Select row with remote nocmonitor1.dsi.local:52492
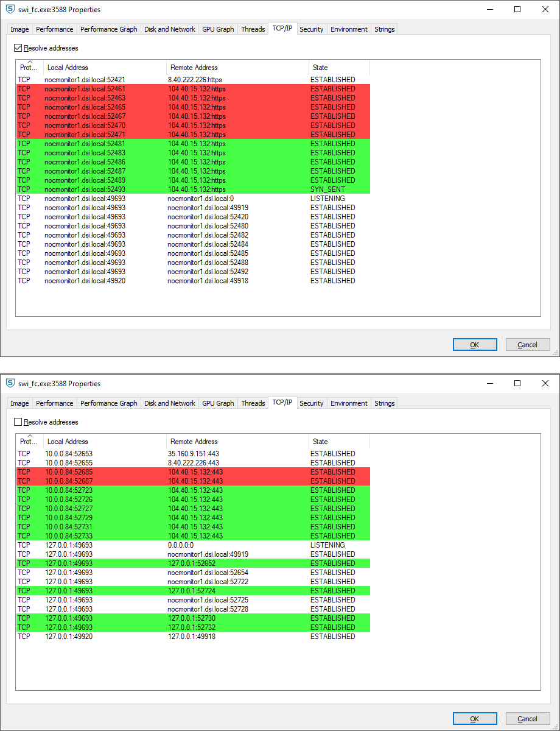Image resolution: width=560 pixels, height=731 pixels. 193,272
